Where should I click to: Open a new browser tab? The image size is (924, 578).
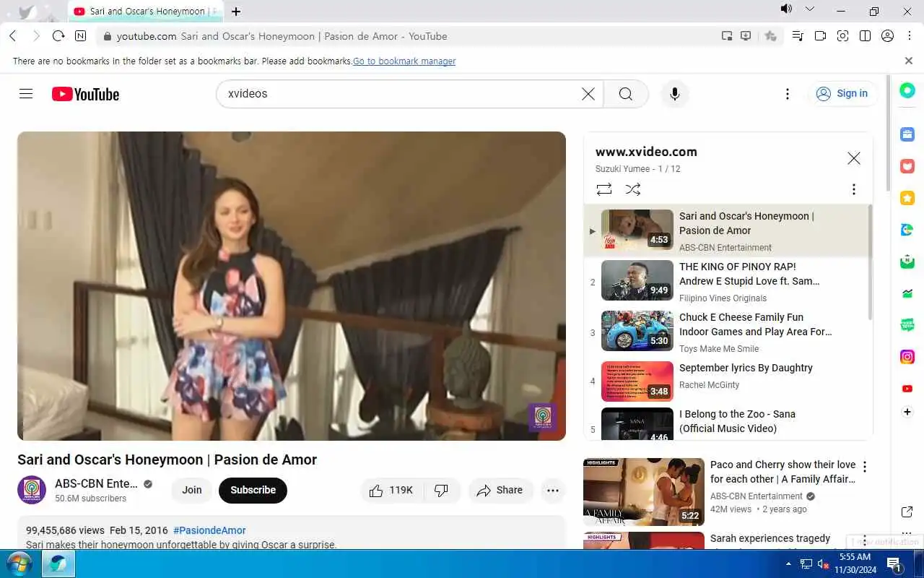pos(236,12)
